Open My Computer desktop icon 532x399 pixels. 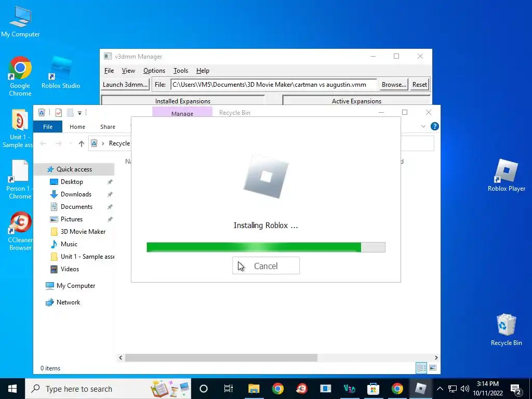coord(20,21)
